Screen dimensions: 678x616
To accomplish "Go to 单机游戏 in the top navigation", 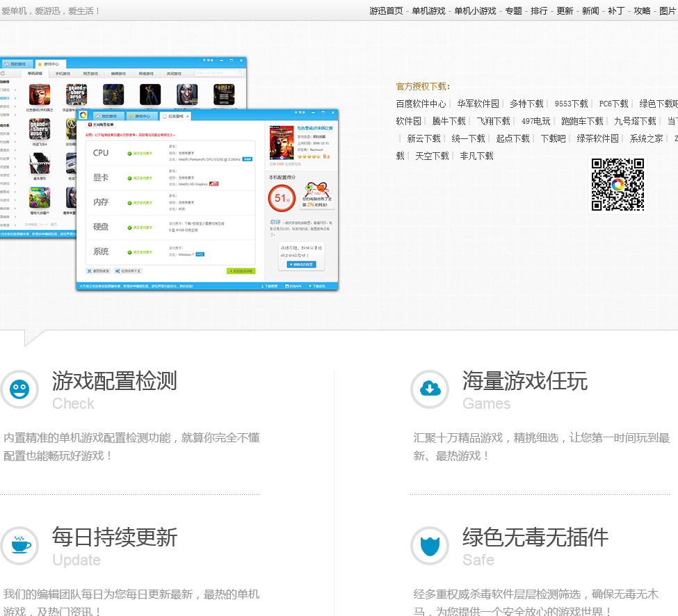I will 428,11.
